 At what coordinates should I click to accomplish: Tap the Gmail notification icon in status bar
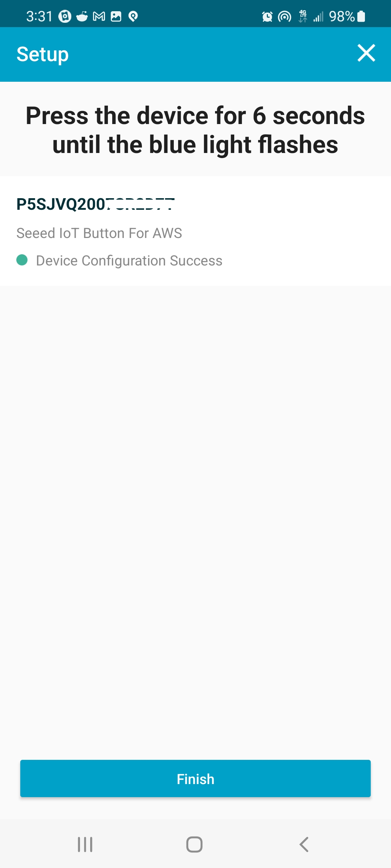click(x=99, y=16)
